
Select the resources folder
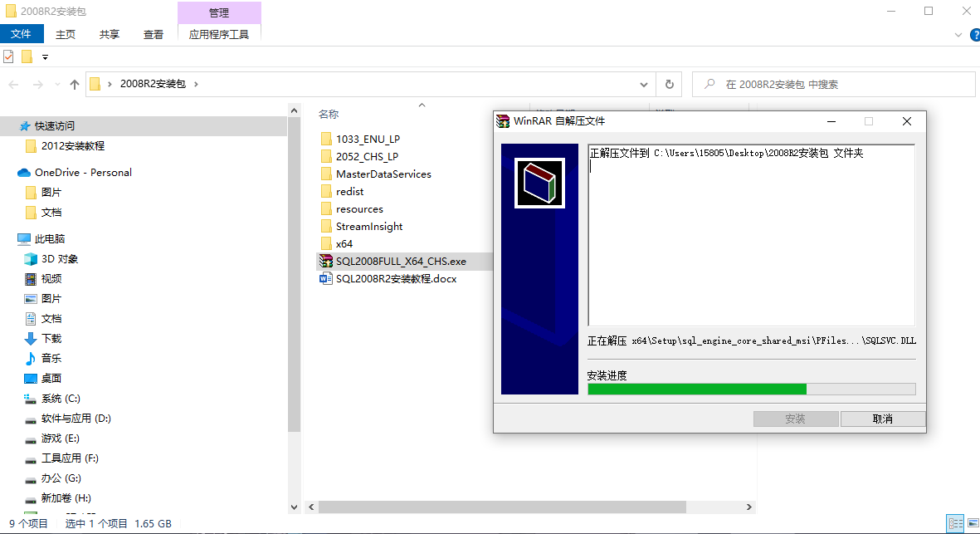point(359,208)
